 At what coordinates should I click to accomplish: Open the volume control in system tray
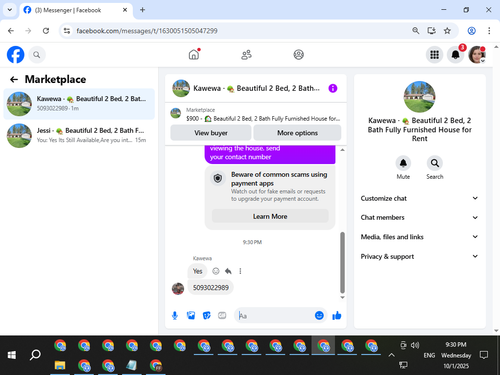pos(415,345)
